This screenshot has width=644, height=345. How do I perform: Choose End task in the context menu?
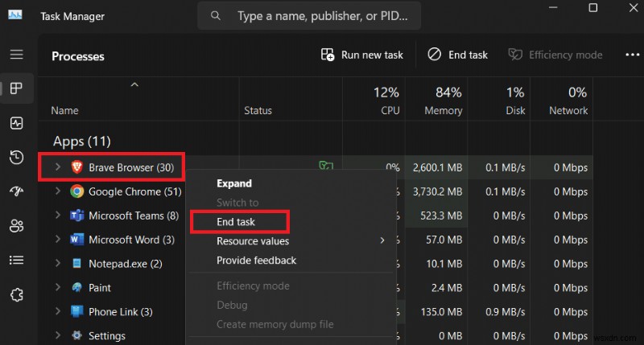236,222
